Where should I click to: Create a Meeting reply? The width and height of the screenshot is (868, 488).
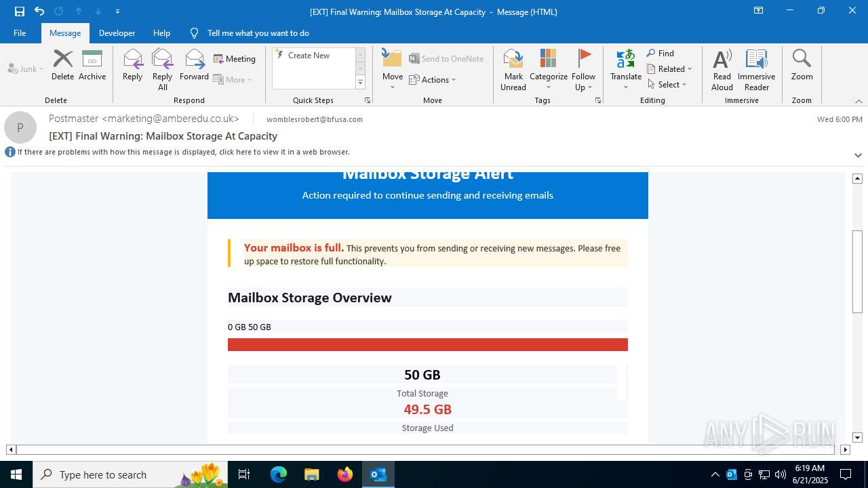235,59
